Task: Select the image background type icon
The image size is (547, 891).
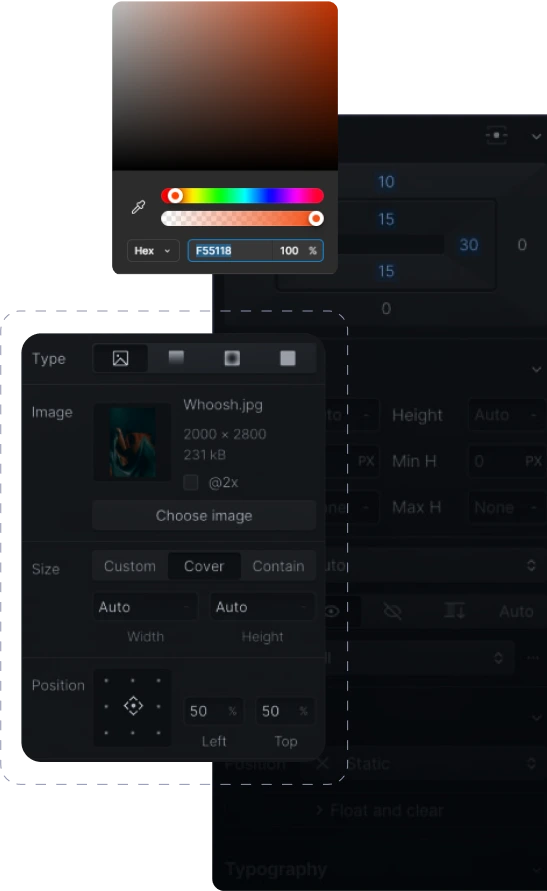Action: click(x=120, y=359)
